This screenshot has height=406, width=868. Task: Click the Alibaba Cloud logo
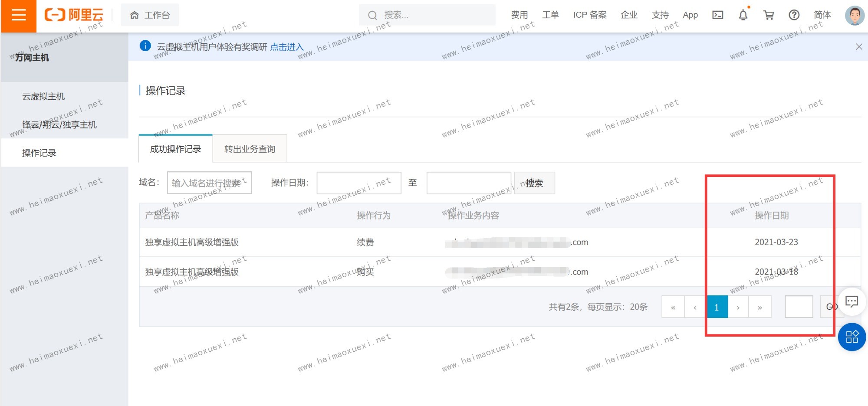[74, 15]
